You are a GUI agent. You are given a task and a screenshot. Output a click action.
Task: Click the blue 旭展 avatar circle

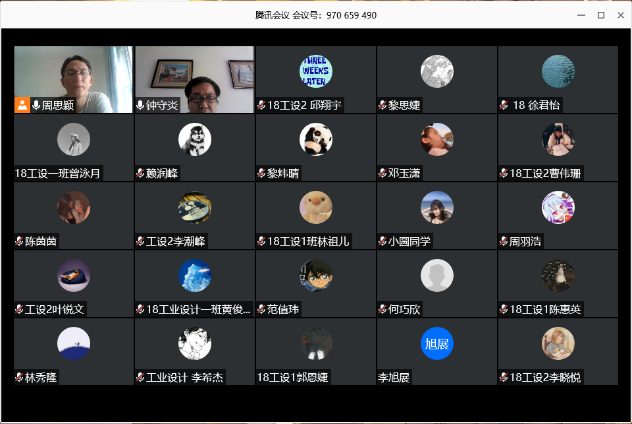pyautogui.click(x=437, y=344)
